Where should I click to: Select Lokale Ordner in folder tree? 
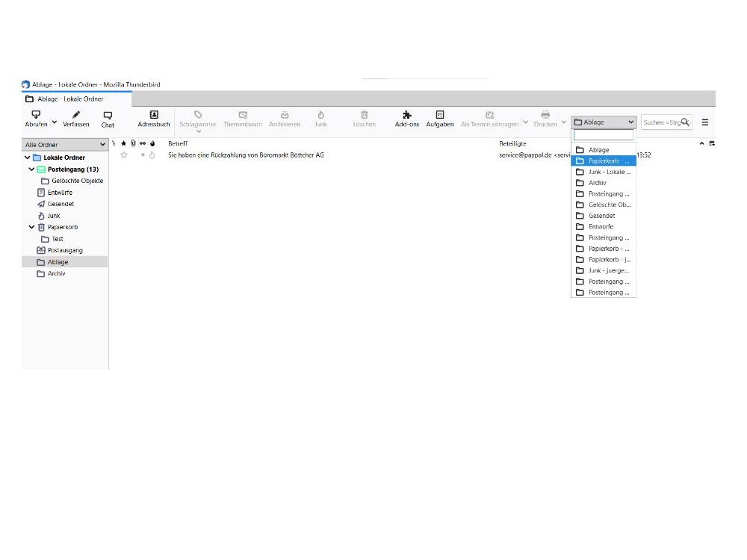(64, 158)
